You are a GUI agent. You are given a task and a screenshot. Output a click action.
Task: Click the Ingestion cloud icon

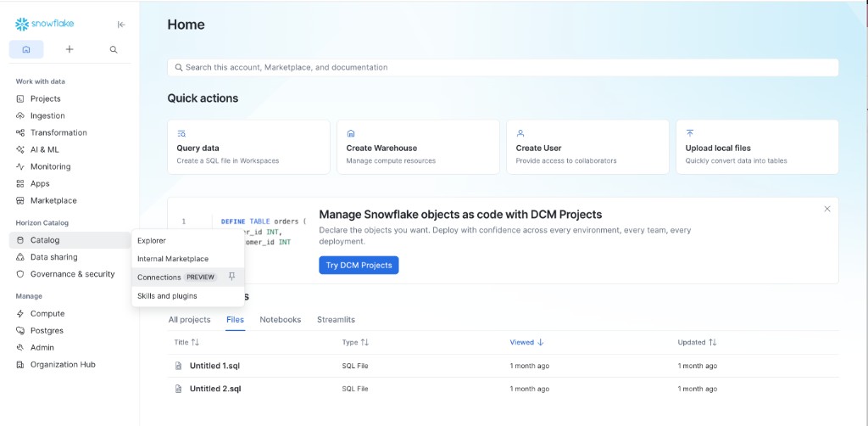(20, 115)
